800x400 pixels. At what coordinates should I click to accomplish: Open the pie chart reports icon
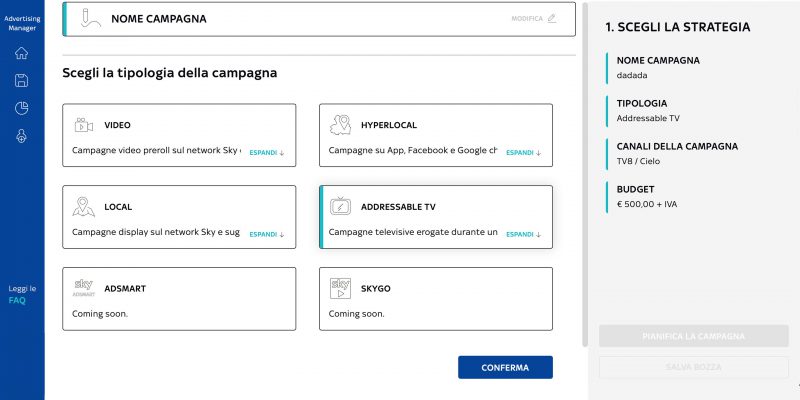click(x=21, y=108)
